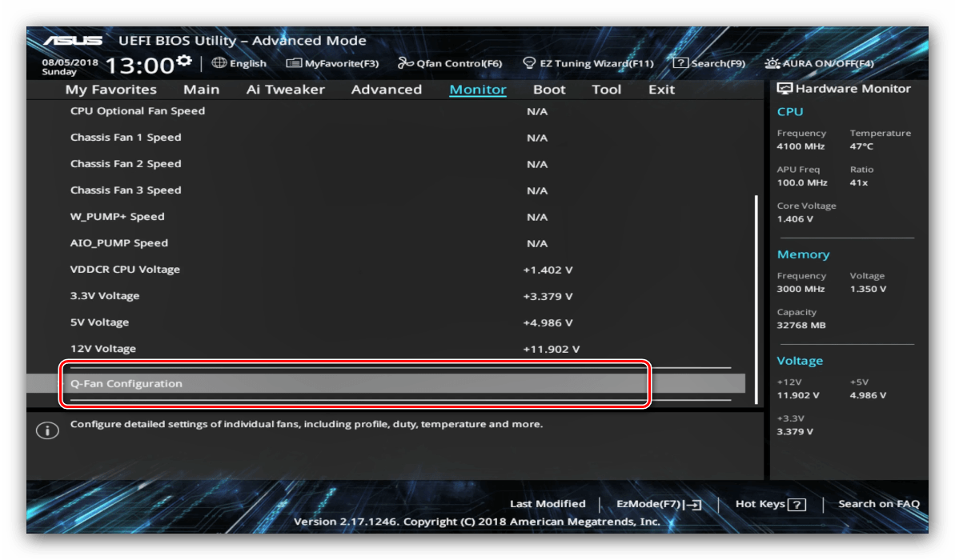Viewport: 955px width, 560px height.
Task: Click the Exit tab
Action: [x=661, y=90]
